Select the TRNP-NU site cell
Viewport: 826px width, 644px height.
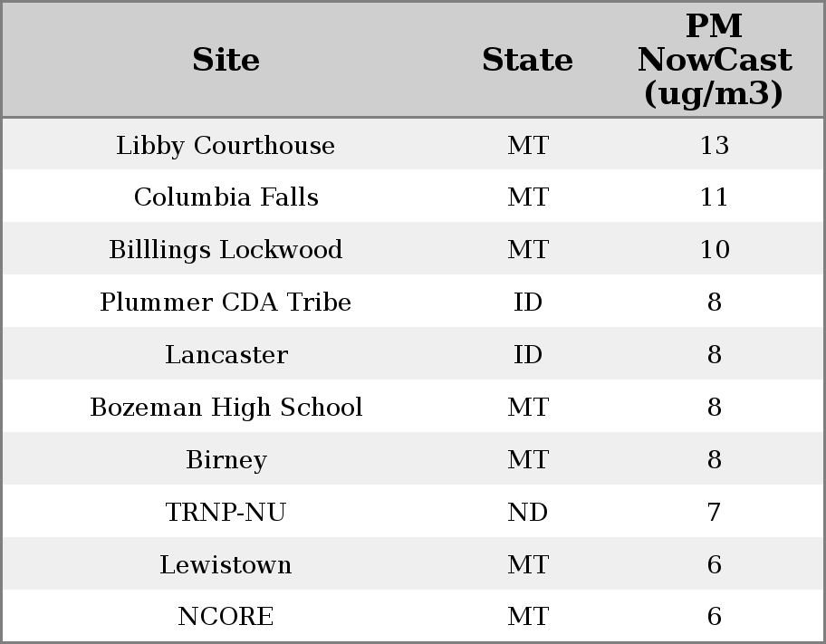click(x=226, y=513)
